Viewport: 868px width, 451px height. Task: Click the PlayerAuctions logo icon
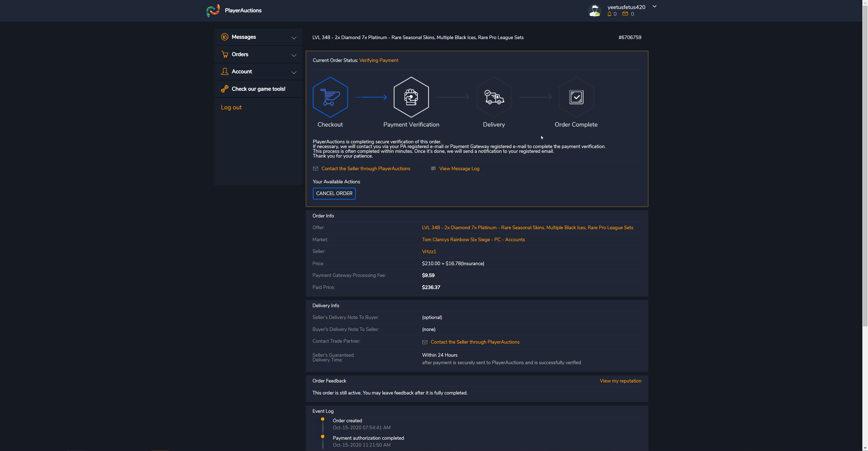point(213,10)
